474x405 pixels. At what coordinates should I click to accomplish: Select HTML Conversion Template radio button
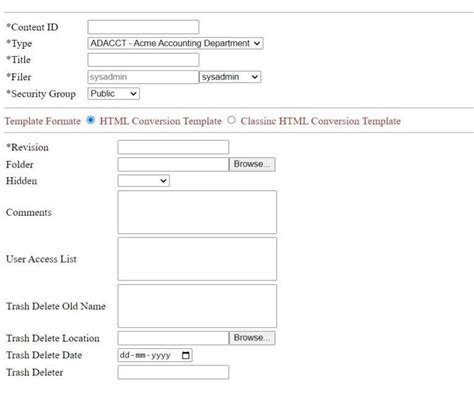click(x=91, y=120)
